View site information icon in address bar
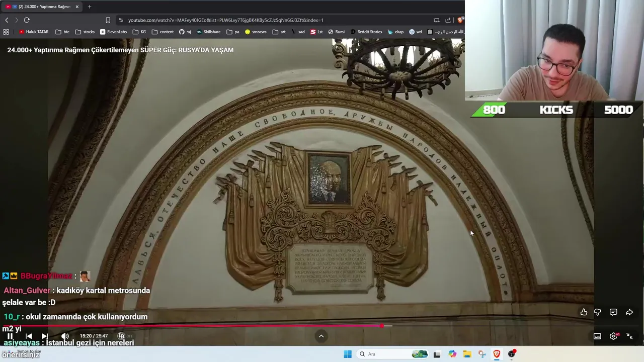 120,20
